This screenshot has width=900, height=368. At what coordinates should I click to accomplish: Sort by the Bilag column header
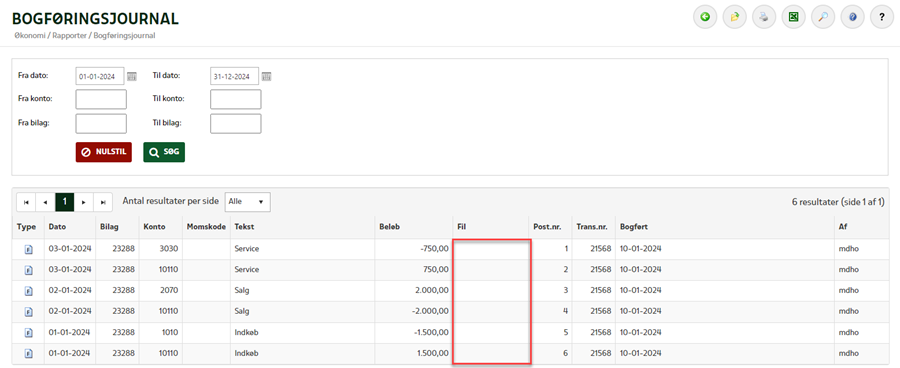pos(109,227)
